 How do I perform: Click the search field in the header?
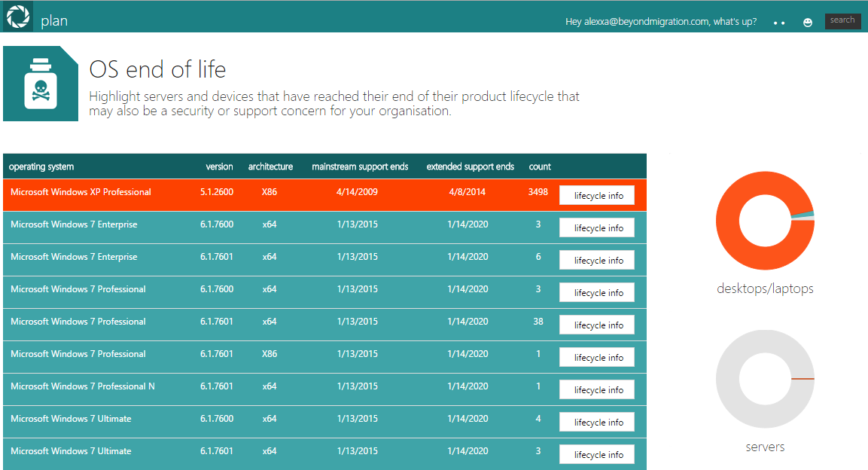pyautogui.click(x=842, y=21)
